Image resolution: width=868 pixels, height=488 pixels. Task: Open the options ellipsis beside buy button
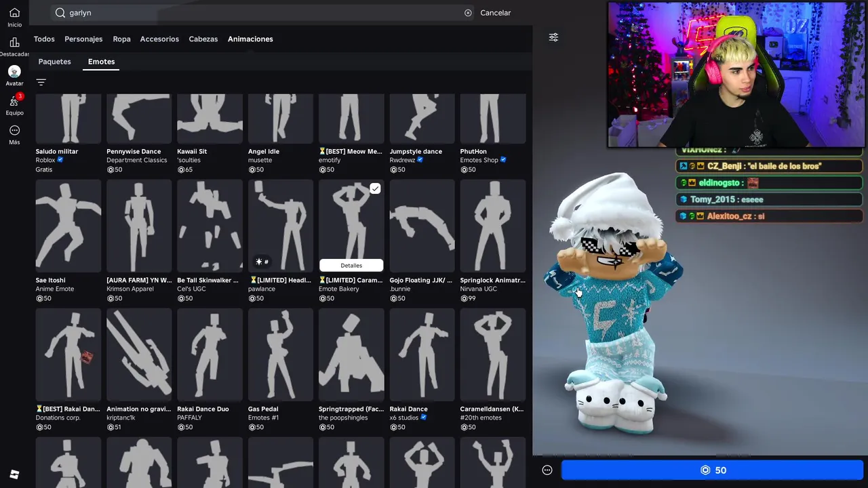click(x=547, y=470)
